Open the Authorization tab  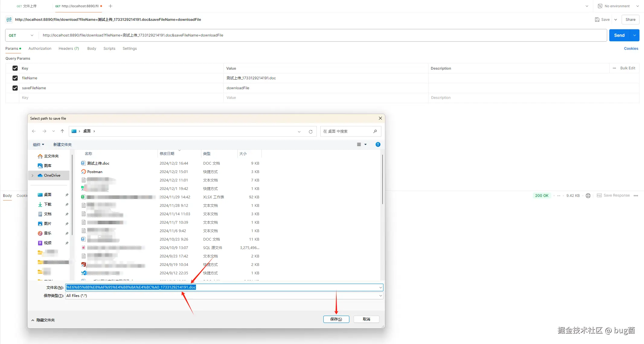(x=40, y=49)
